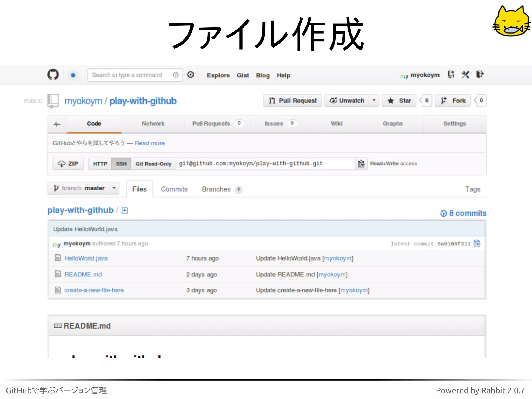Open the Explore menu link
The width and height of the screenshot is (532, 399).
pos(218,75)
